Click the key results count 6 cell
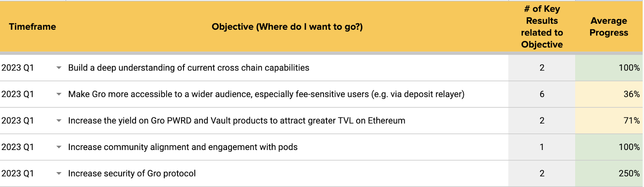Screen dimensions: 644x187 pyautogui.click(x=542, y=94)
